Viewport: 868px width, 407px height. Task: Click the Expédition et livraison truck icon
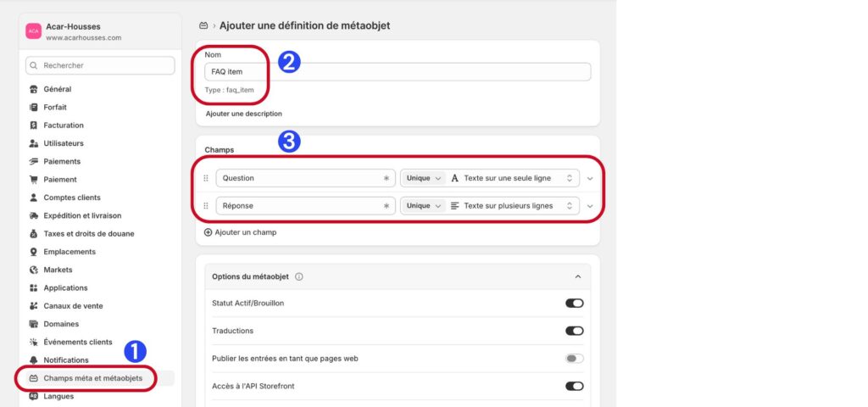coord(33,216)
